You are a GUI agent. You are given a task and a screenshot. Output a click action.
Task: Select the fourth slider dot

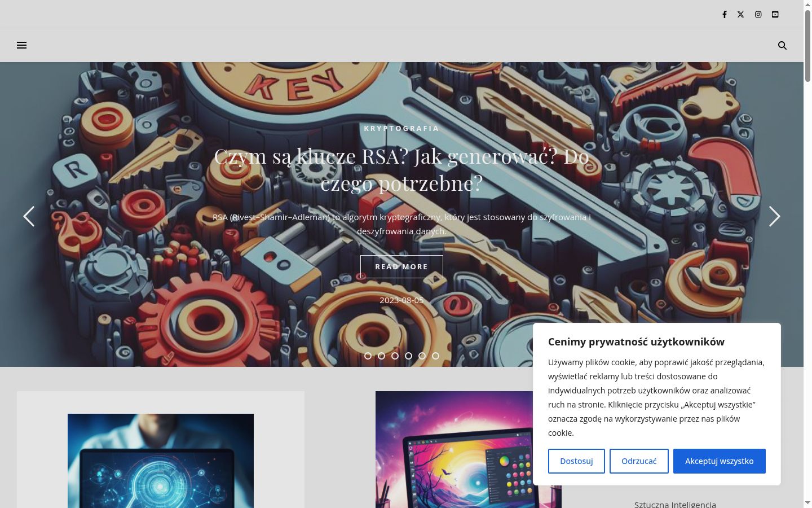tap(409, 356)
